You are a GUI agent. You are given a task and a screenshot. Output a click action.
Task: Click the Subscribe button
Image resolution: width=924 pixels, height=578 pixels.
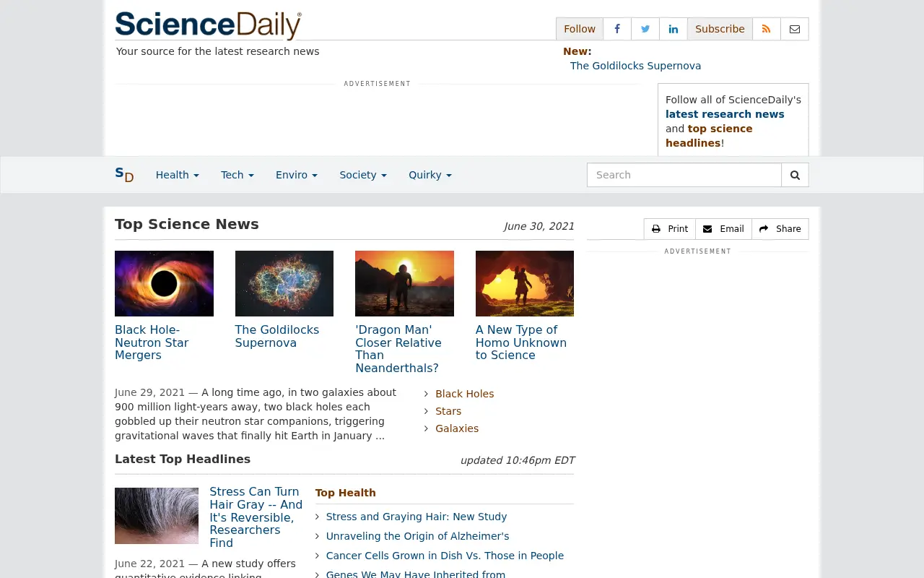(x=720, y=29)
